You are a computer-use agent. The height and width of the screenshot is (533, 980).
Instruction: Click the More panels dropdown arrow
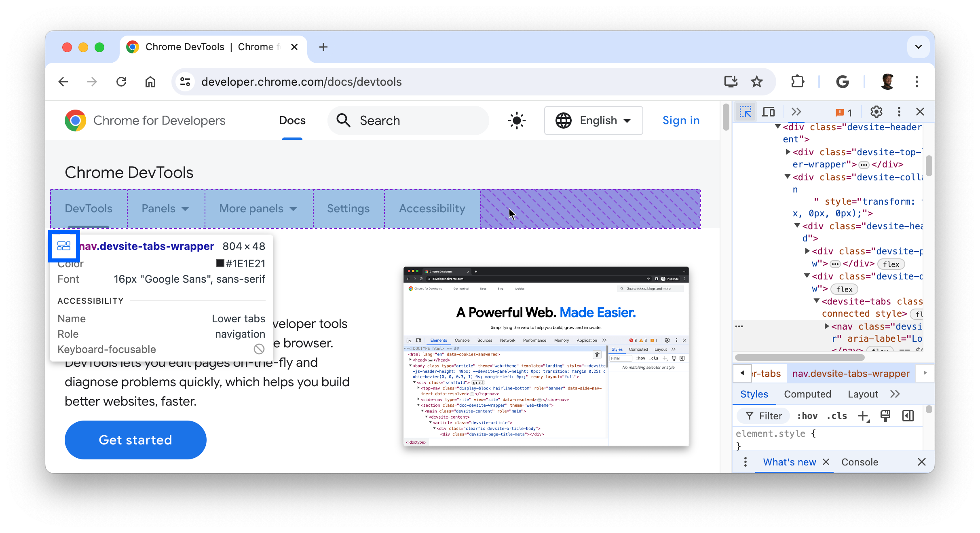pos(295,209)
